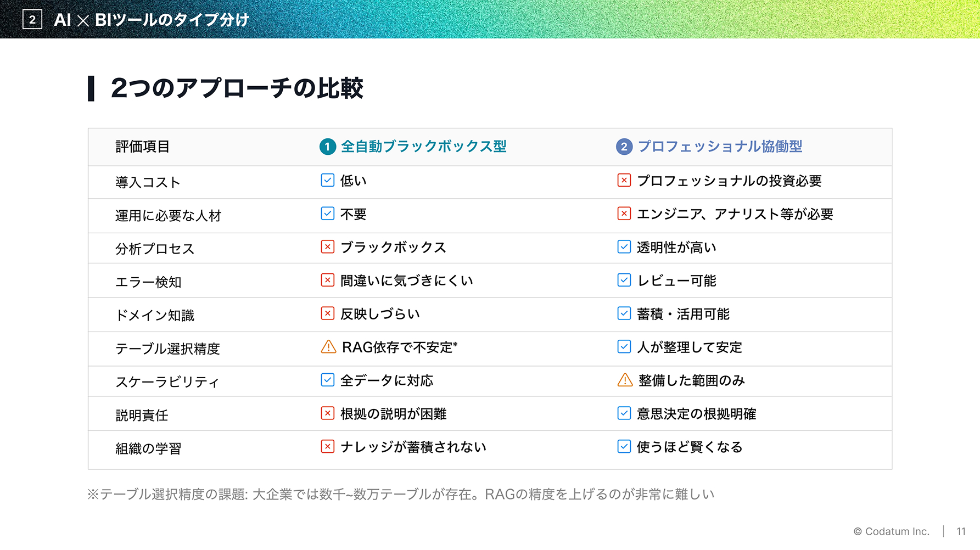
Task: Toggle the checkbox beside レビュー可能
Action: point(624,280)
